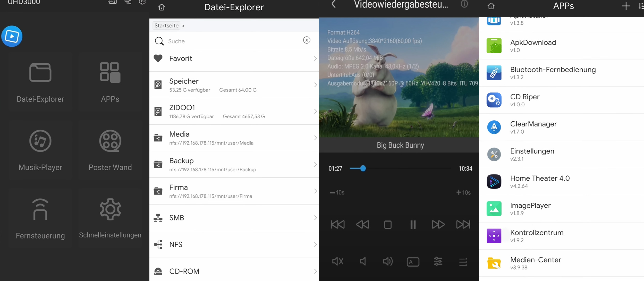The height and width of the screenshot is (281, 644).
Task: Launch ClearManager app
Action: [x=562, y=127]
